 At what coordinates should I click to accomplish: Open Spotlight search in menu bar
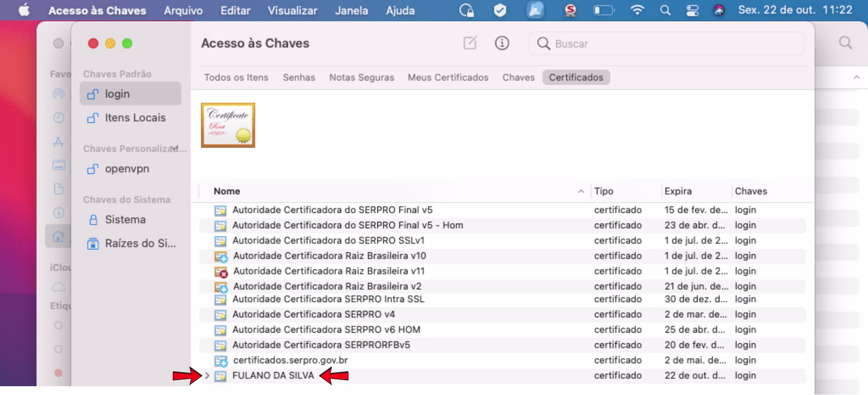coord(665,10)
